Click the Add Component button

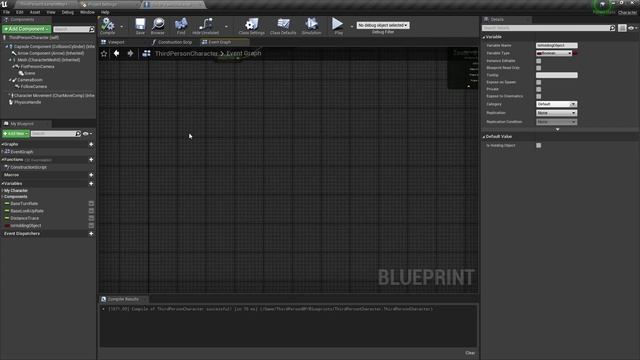[27, 29]
